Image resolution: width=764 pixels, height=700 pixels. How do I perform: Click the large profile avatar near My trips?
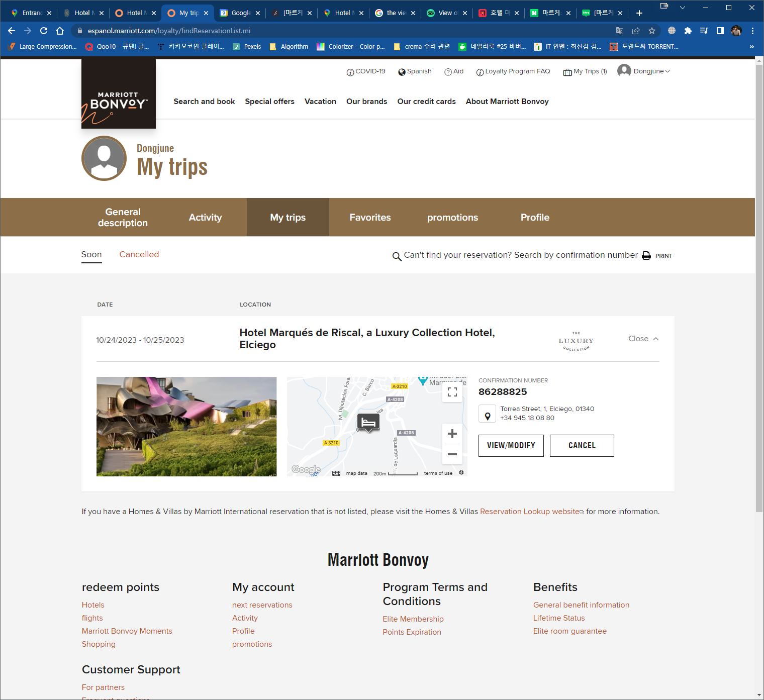[x=104, y=158]
